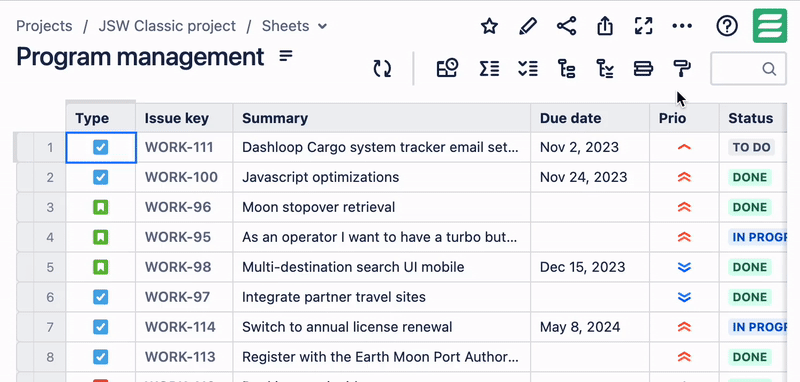Click the pencil edit icon
Screen dimensions: 800x382
528,26
